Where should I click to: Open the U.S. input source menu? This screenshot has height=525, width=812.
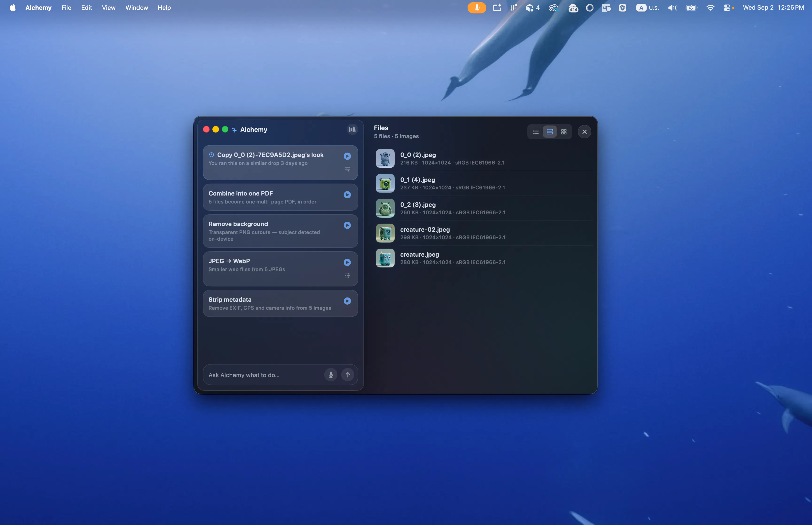point(648,8)
